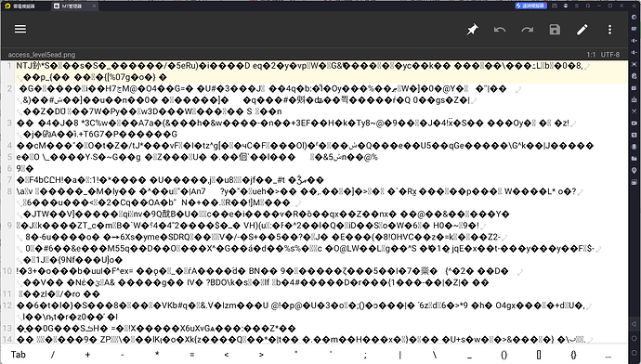The width and height of the screenshot is (641, 364).
Task: Undo the last edit
Action: pos(500,30)
